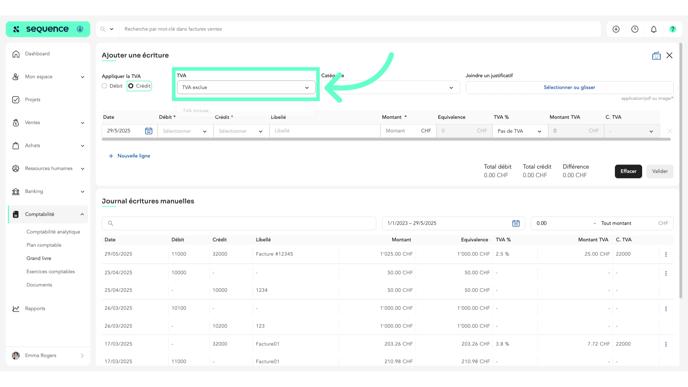Expand the Mon espace menu chevron
Viewport: 688px width, 387px height.
(x=82, y=77)
